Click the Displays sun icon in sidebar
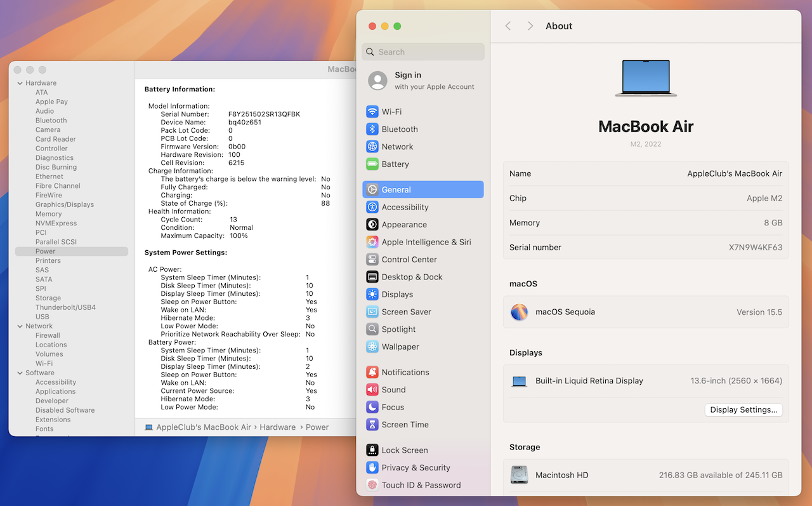The image size is (812, 506). click(372, 294)
